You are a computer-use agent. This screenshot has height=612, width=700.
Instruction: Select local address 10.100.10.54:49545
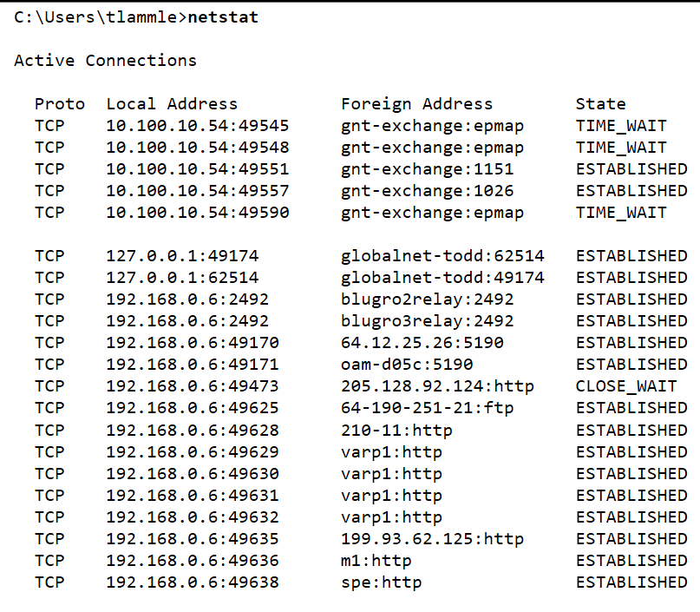tap(198, 126)
